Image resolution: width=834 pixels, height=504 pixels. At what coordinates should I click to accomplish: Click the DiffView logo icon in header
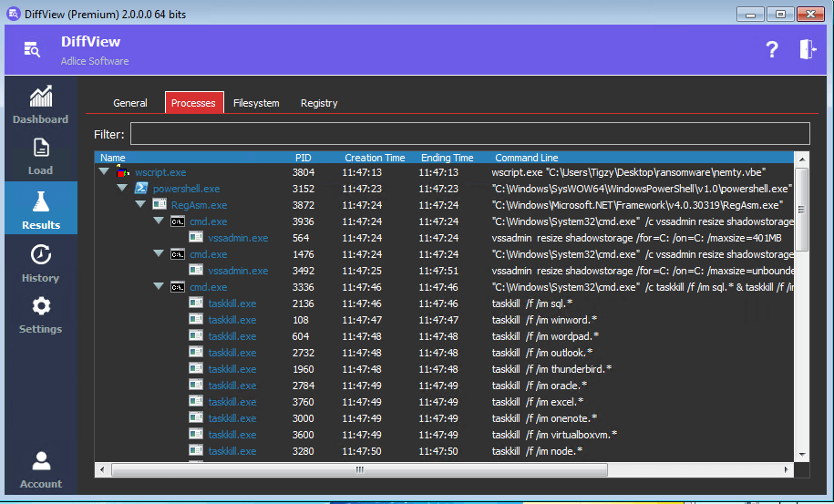point(32,50)
